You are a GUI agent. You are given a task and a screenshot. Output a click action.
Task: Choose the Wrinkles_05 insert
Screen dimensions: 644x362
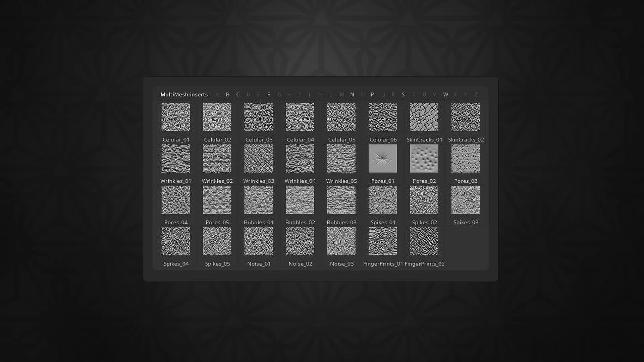pyautogui.click(x=341, y=159)
